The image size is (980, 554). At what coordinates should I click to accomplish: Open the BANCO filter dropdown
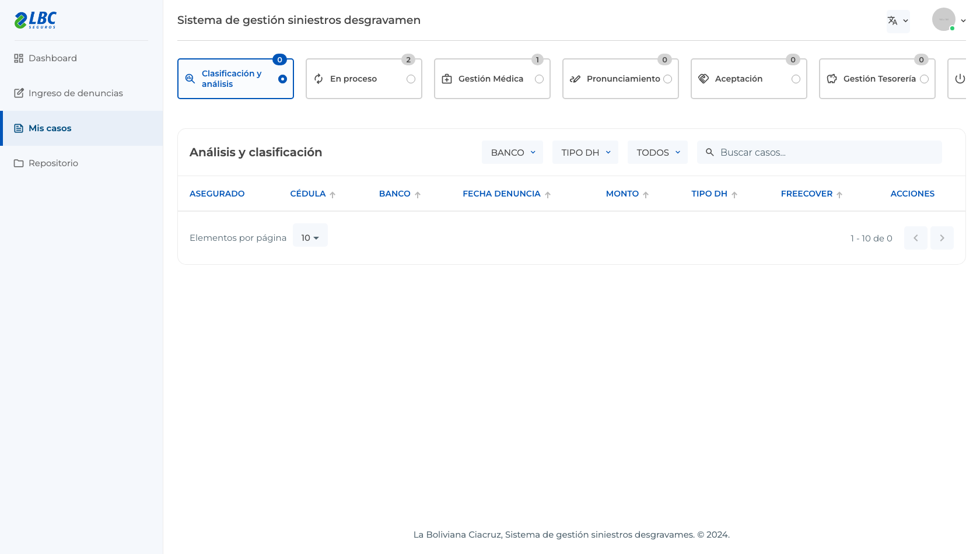512,152
